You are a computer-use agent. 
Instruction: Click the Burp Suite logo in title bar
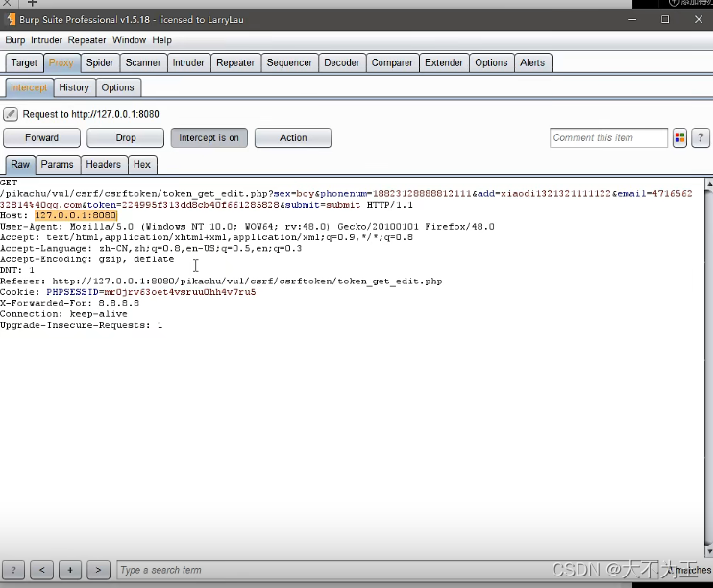[11, 19]
